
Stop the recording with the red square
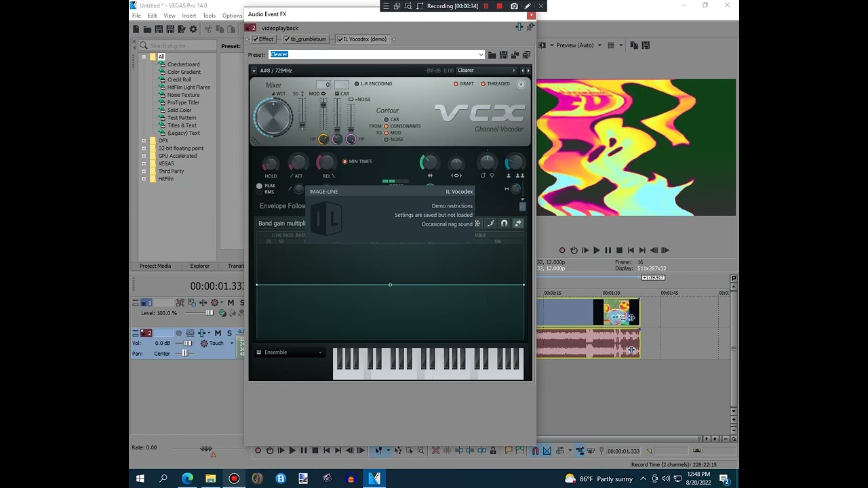[500, 6]
